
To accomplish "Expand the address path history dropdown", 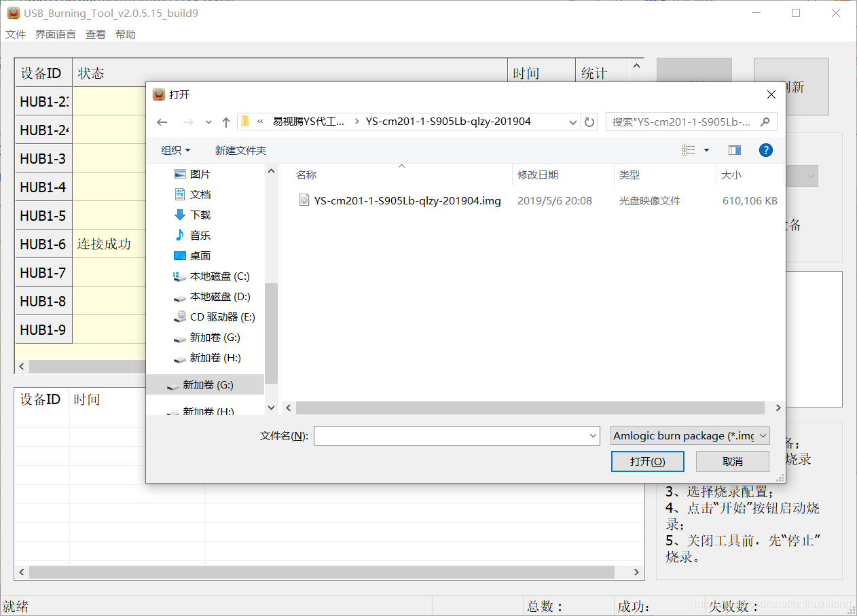I will pos(573,122).
